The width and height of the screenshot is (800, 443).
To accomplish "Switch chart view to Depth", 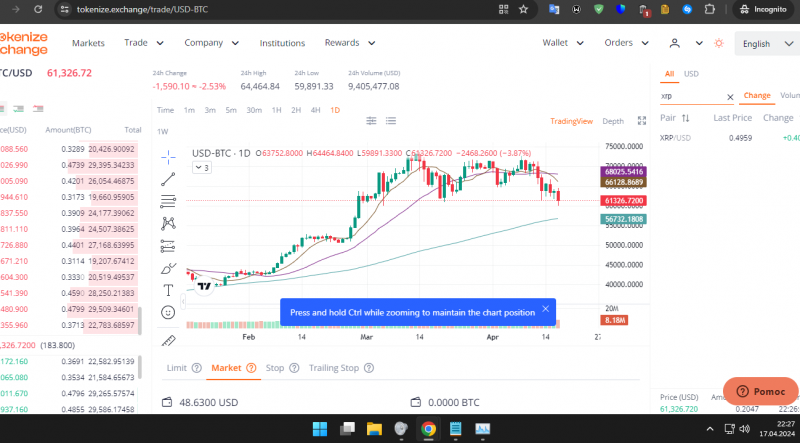I will coord(613,121).
